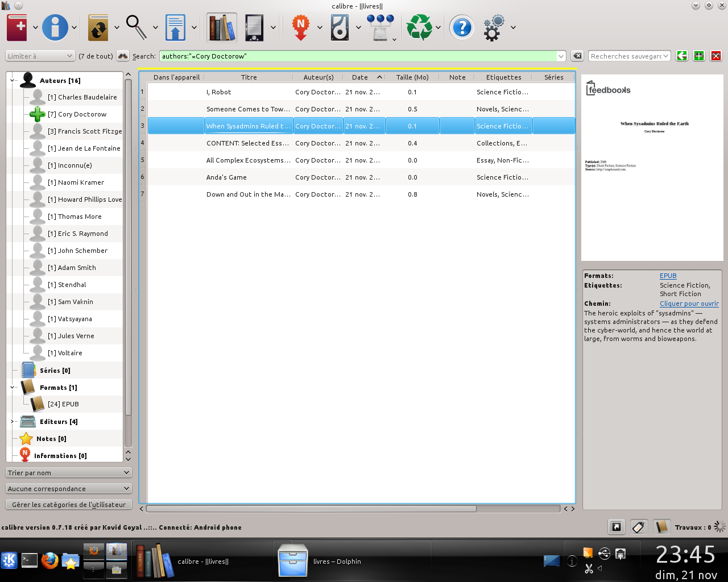
Task: Click the Remove books recycle icon
Action: pyautogui.click(x=420, y=27)
